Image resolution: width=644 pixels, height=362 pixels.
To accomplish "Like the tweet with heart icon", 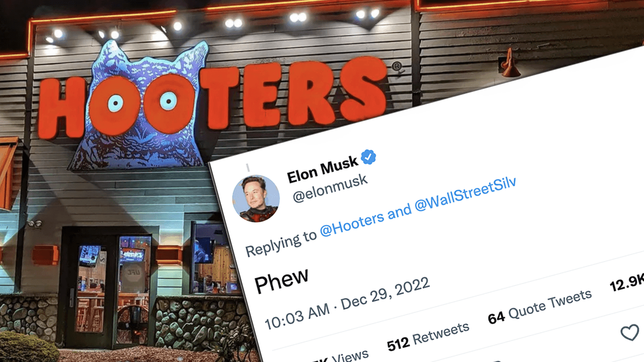I will (x=630, y=333).
